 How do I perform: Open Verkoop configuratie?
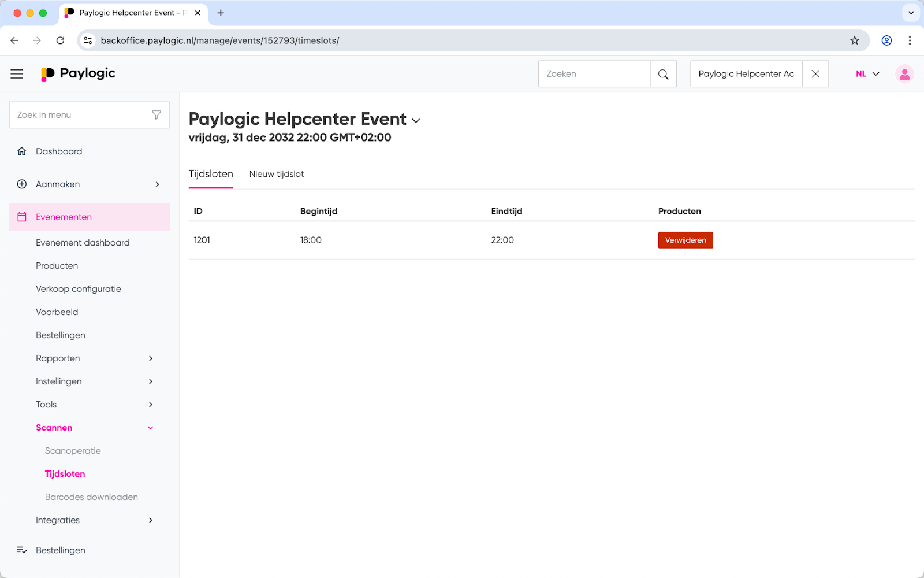pyautogui.click(x=79, y=289)
